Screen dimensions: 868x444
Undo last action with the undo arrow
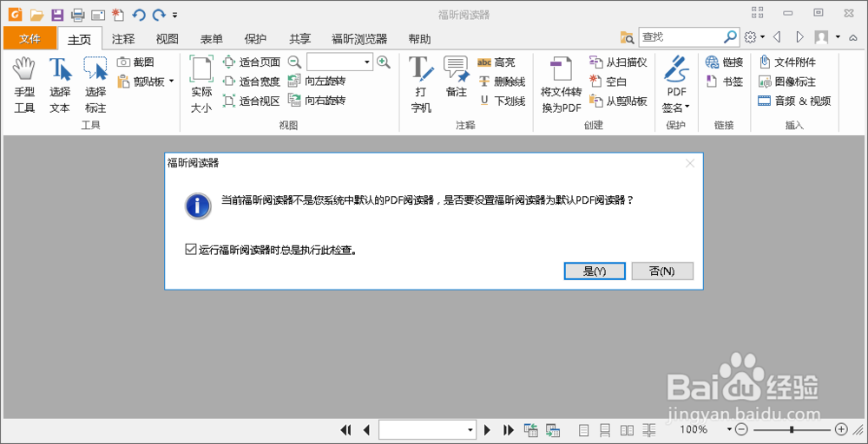click(138, 15)
